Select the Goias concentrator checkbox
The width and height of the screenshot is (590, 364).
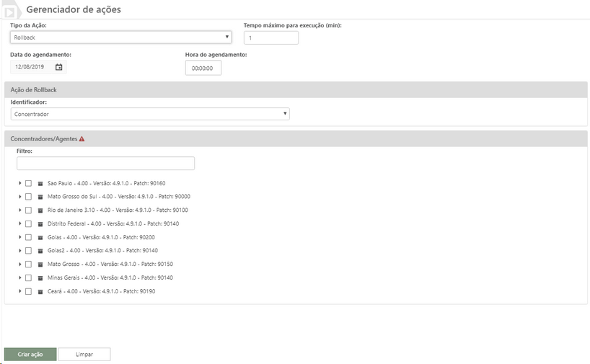(28, 237)
